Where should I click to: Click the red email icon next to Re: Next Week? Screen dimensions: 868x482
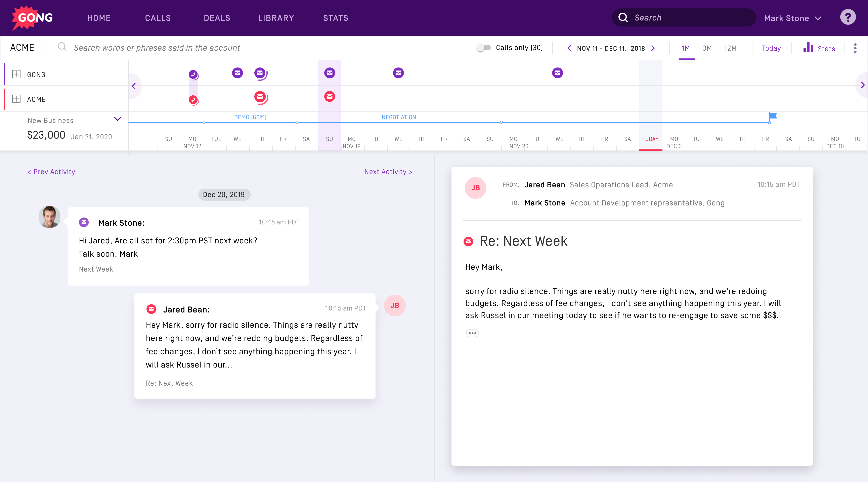click(468, 242)
